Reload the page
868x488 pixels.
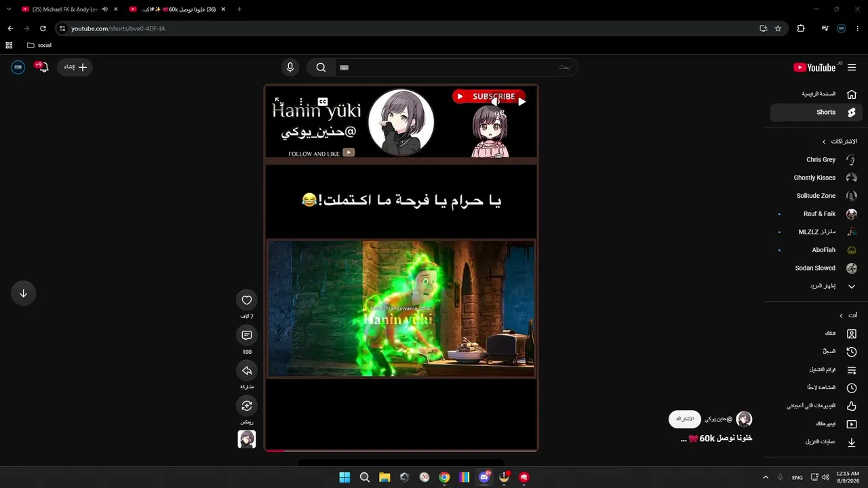(43, 28)
